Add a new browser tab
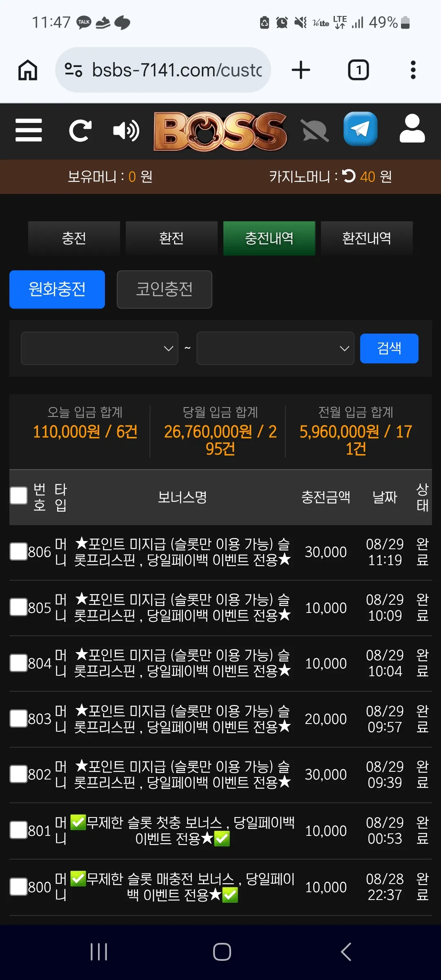Screen dimensions: 441x980 pos(301,70)
